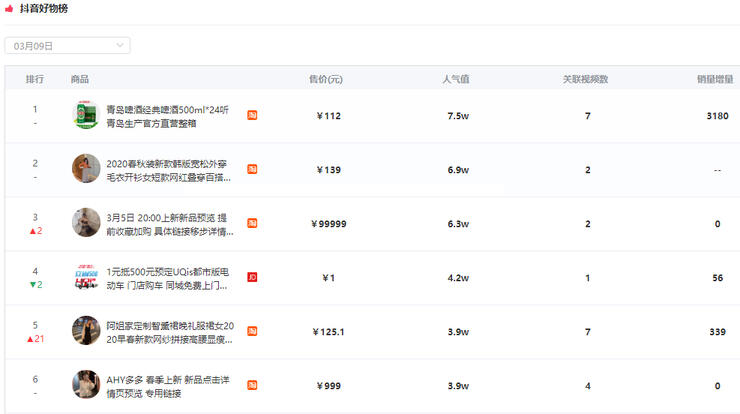Open the 03月09日 date dropdown
The image size is (740, 414).
[67, 45]
